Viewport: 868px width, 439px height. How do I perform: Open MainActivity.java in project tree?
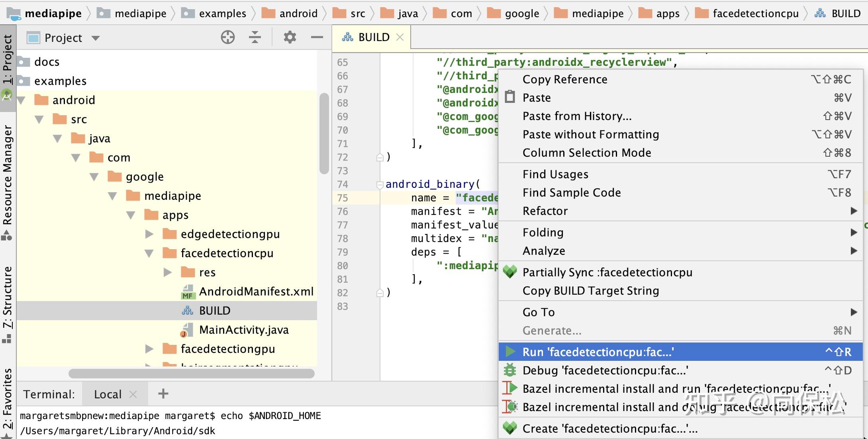(243, 330)
